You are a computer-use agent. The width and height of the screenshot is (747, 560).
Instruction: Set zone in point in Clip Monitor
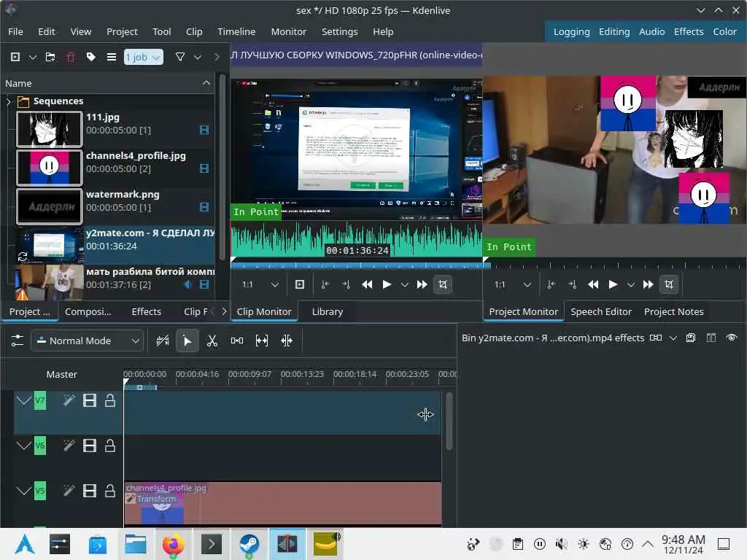325,284
